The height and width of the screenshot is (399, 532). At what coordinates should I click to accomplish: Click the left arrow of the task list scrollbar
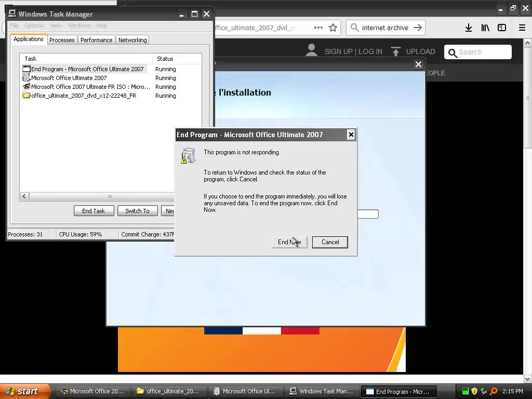[24, 196]
